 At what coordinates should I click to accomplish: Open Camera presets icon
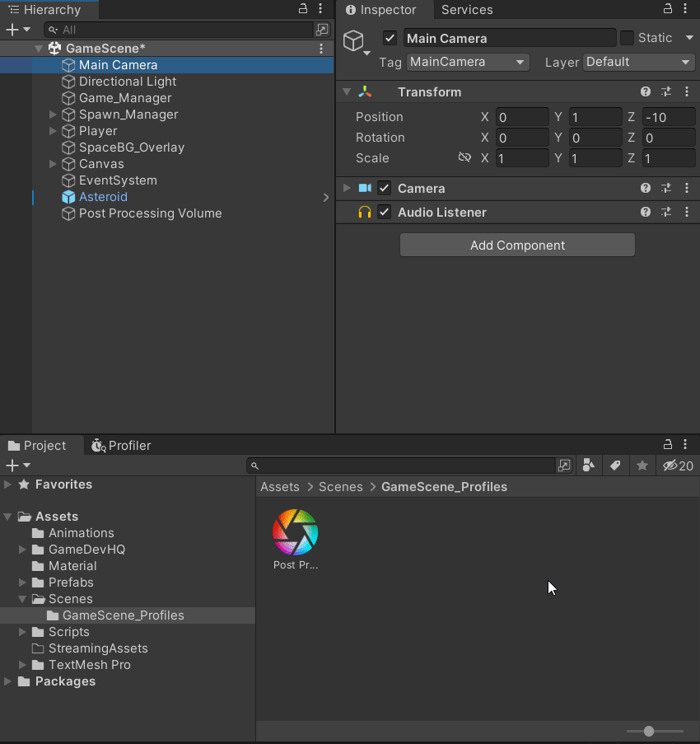pyautogui.click(x=666, y=188)
